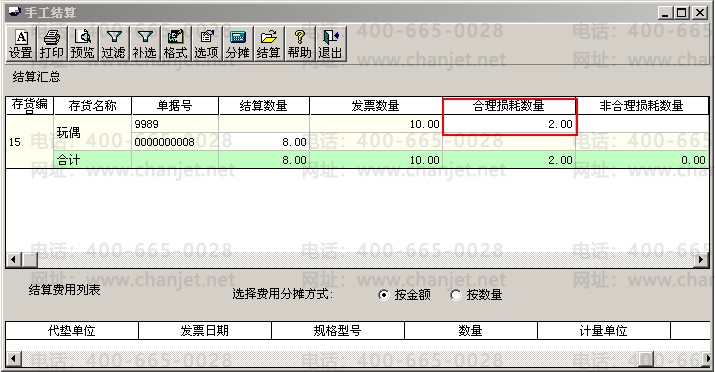Click the 代垫单位 column header
Screen dimensions: 715x372
tap(72, 331)
